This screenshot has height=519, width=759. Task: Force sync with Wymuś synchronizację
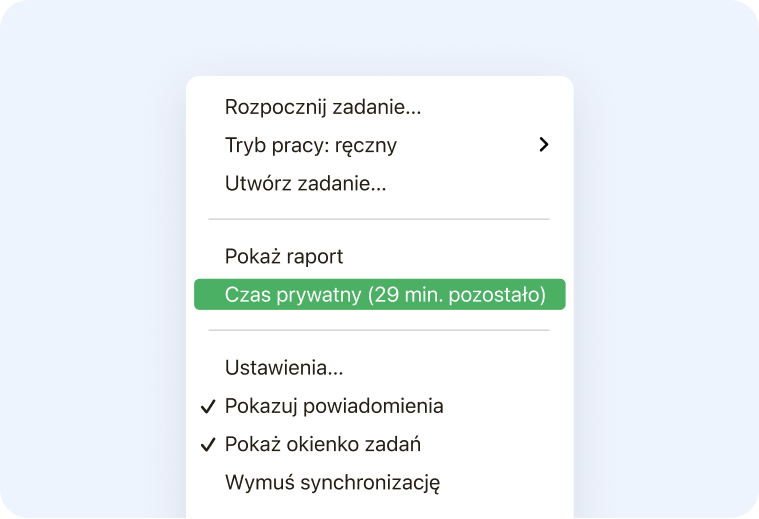[x=333, y=483]
